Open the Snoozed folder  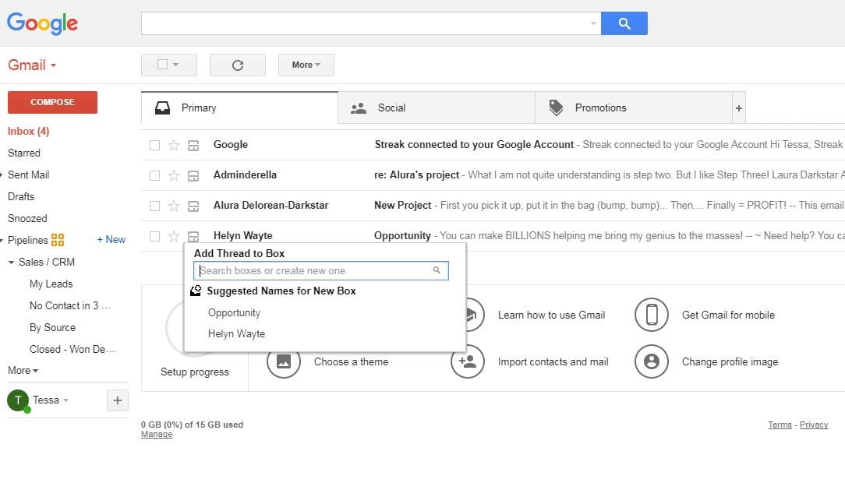tap(27, 219)
